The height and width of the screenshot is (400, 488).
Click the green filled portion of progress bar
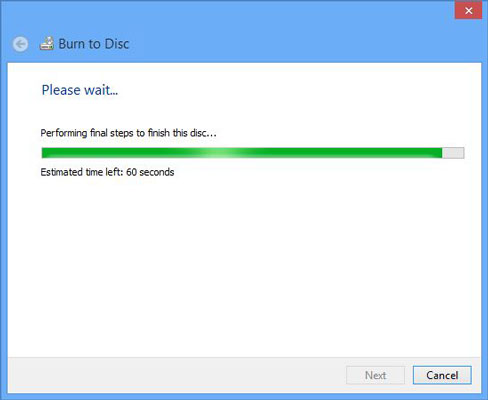tap(242, 153)
